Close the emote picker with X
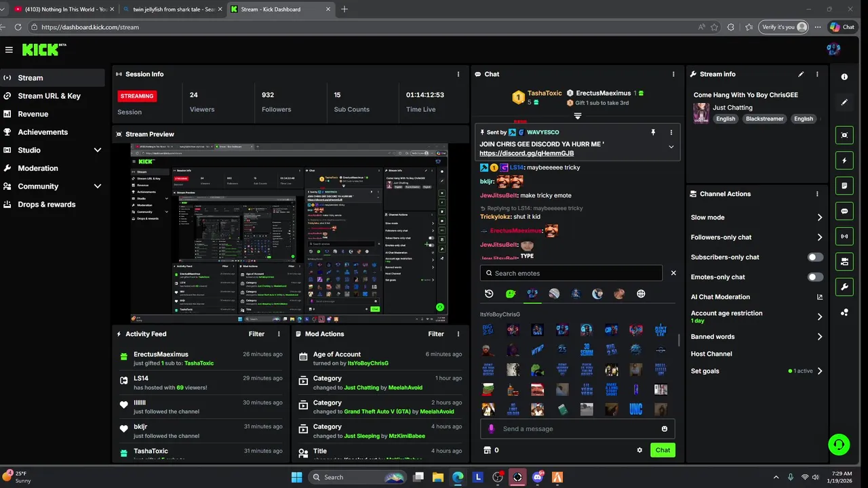 click(x=673, y=272)
